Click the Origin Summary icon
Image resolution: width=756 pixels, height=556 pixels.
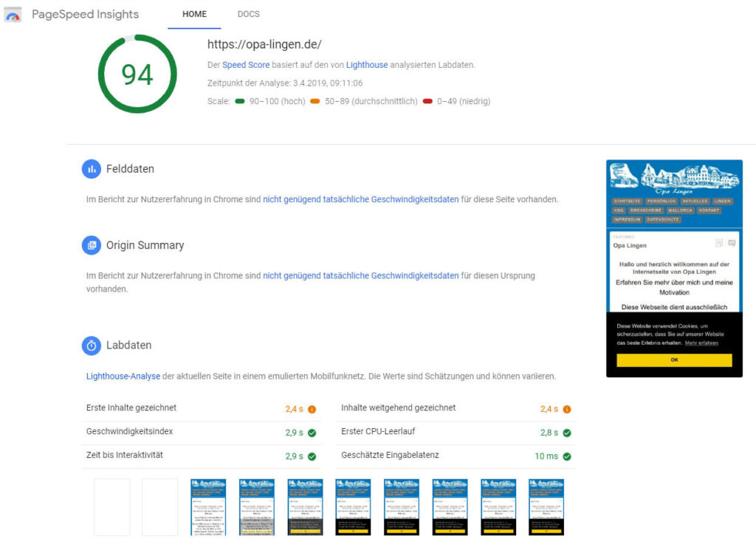92,245
